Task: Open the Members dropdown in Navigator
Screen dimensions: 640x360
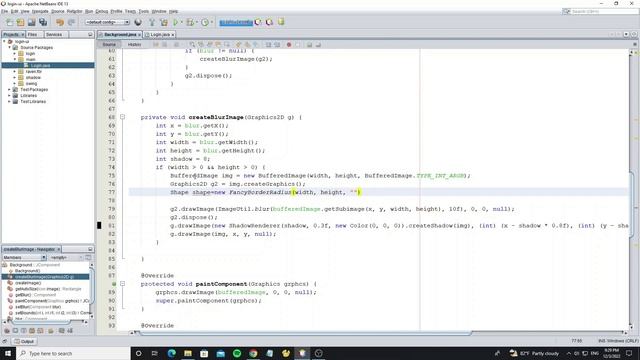Action: 24,258
